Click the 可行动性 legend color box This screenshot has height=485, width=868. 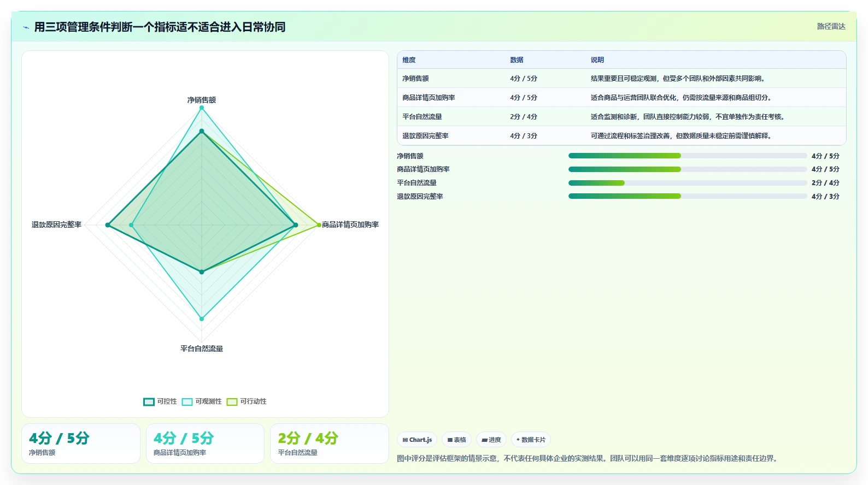(x=232, y=402)
